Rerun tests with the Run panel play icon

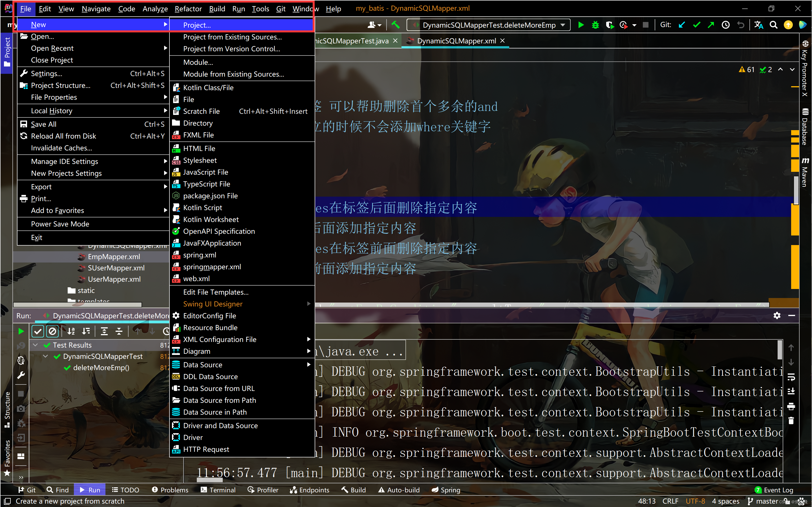tap(21, 331)
